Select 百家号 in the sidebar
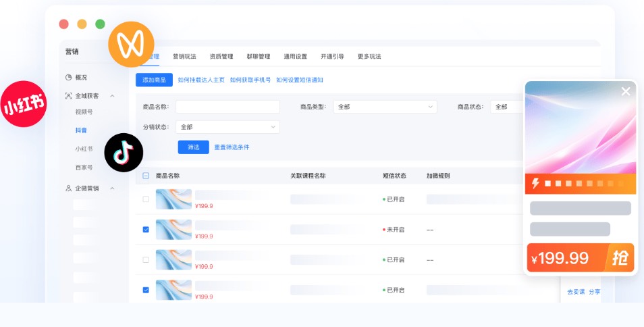Image resolution: width=644 pixels, height=327 pixels. (x=84, y=167)
